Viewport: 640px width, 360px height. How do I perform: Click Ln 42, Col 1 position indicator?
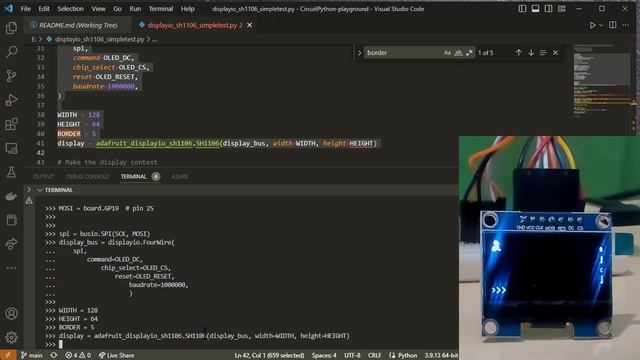(269, 356)
